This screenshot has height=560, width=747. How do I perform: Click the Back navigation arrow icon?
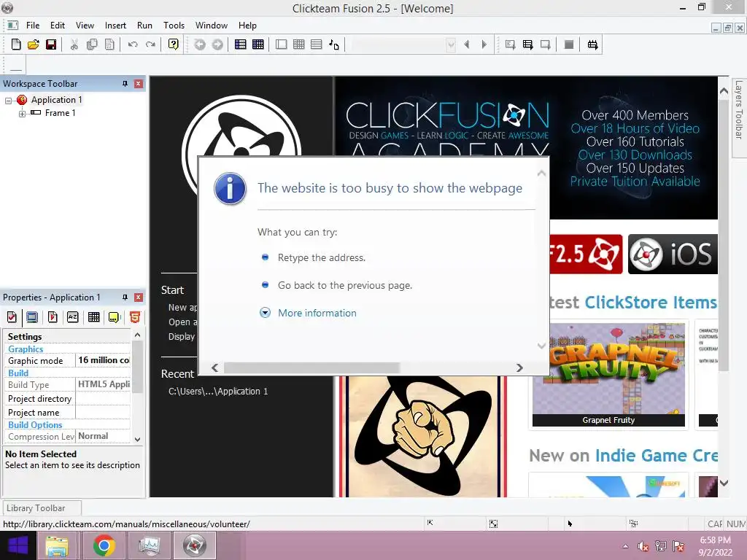200,44
